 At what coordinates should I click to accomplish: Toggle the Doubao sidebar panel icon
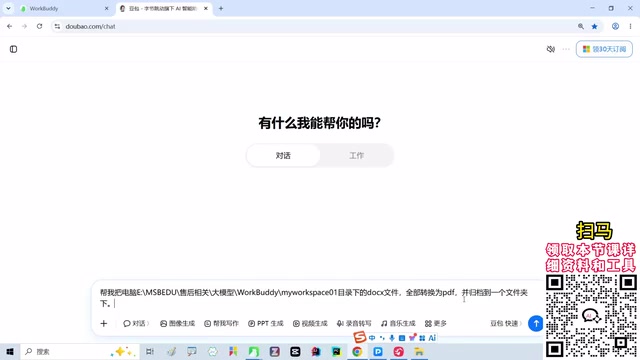13,49
